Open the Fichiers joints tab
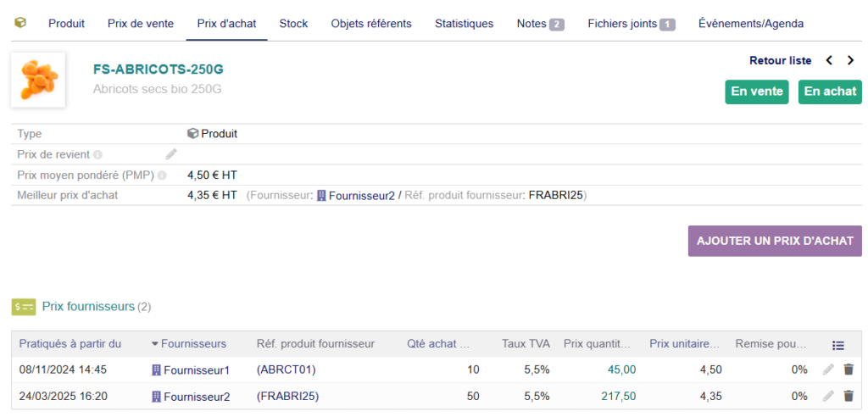Viewport: 868px width, 417px height. pyautogui.click(x=631, y=24)
